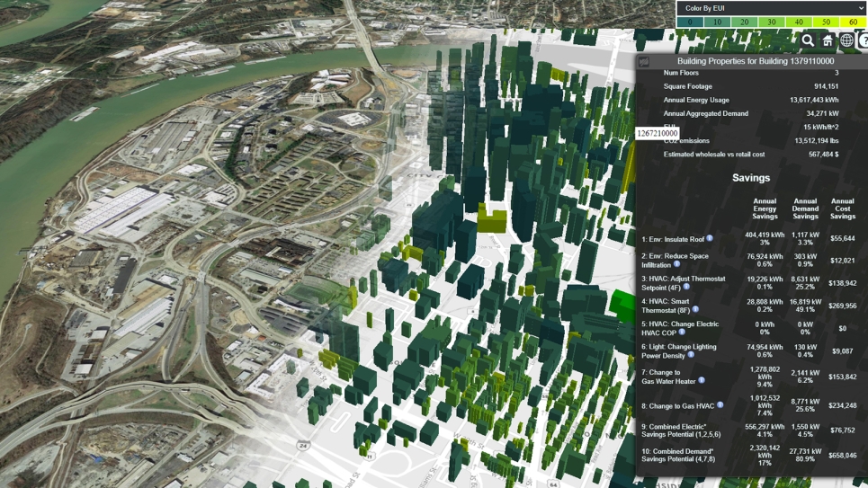Click the legend swatch labeled 0

[x=690, y=22]
